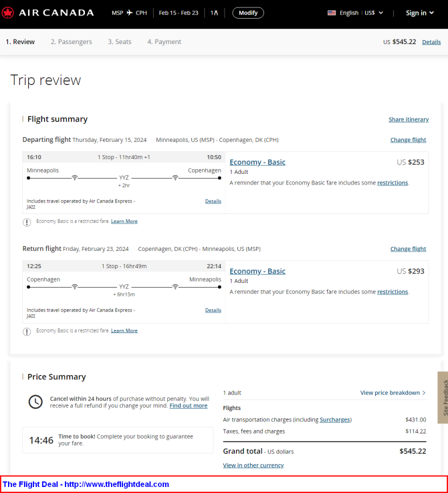Click Learn More under return flight
This screenshot has width=448, height=493.
coord(124,330)
